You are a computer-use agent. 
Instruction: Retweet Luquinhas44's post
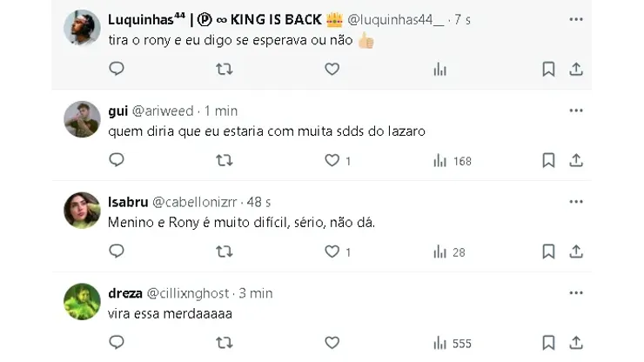224,69
